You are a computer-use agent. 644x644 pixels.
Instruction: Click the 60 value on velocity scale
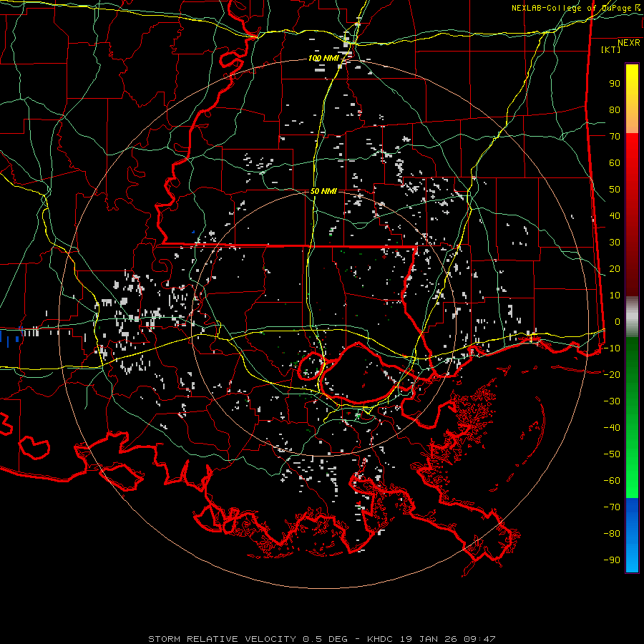[x=615, y=162]
